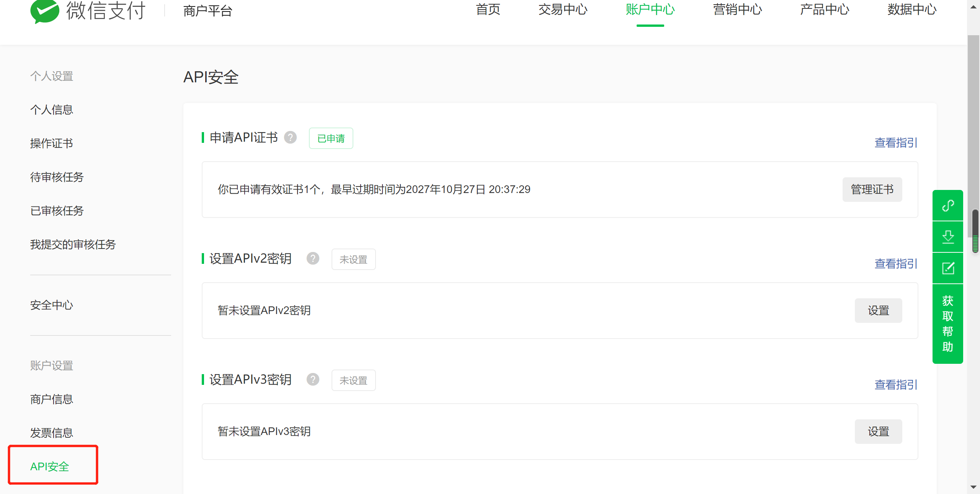Click help icon beside 申请API证书
This screenshot has height=494, width=980.
290,137
